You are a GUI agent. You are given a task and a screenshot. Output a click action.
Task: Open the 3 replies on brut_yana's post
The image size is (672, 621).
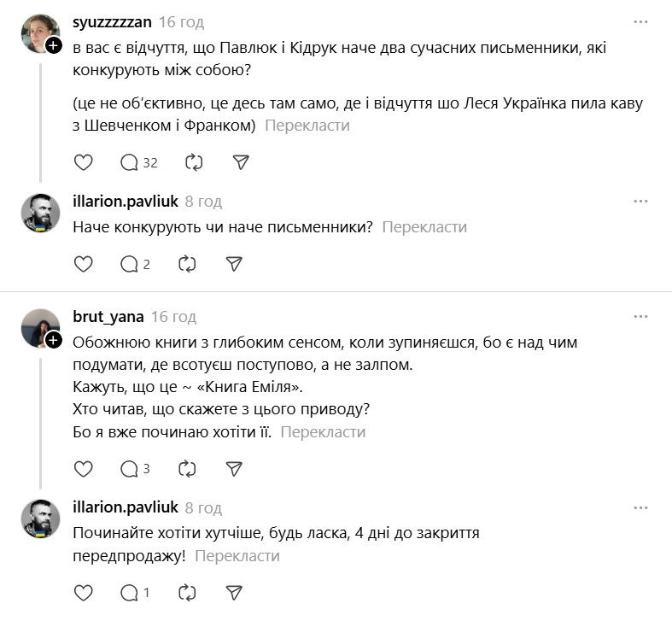136,468
